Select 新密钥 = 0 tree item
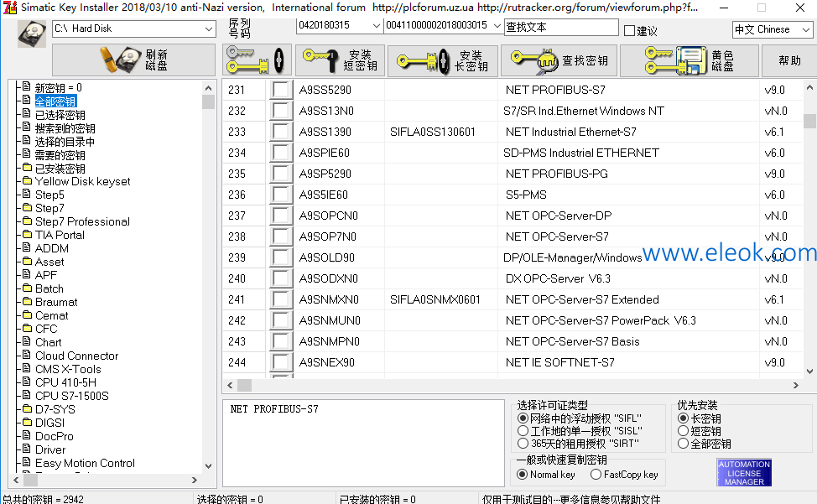Viewport: 817px width, 504px height. [59, 87]
